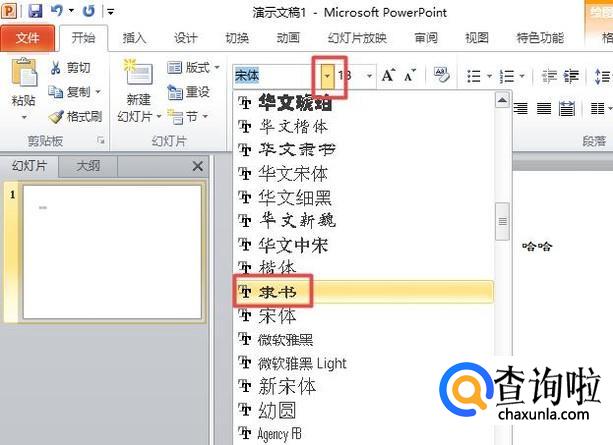The image size is (613, 445).
Task: Click the Distributed alignment icon
Action: tap(567, 108)
